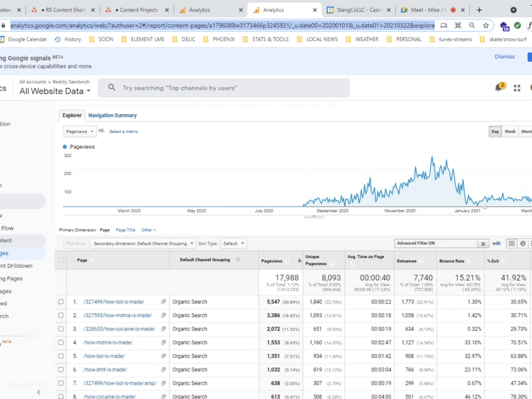Click the Pageviews blue legend dot
This screenshot has height=399, width=532.
65,147
